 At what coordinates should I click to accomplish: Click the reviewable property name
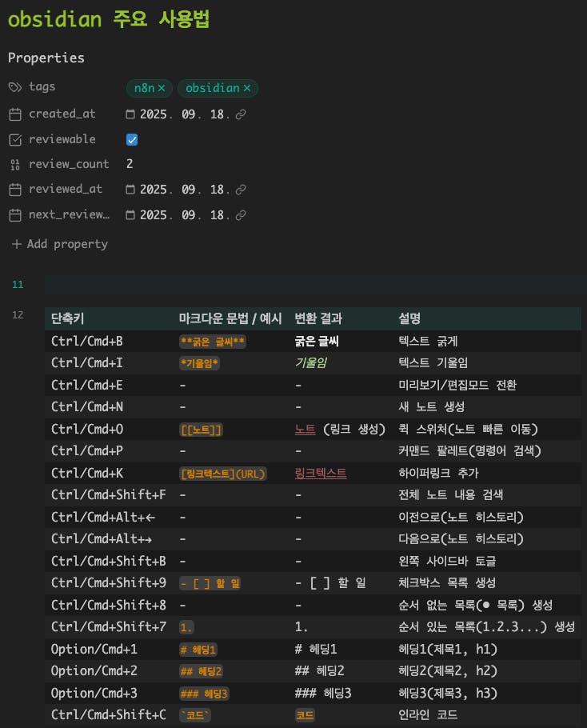click(62, 139)
